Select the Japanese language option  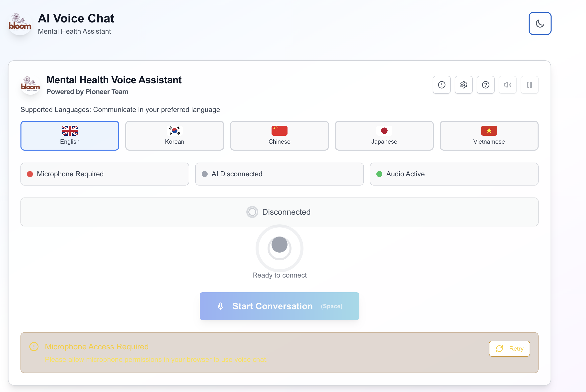[x=384, y=135]
